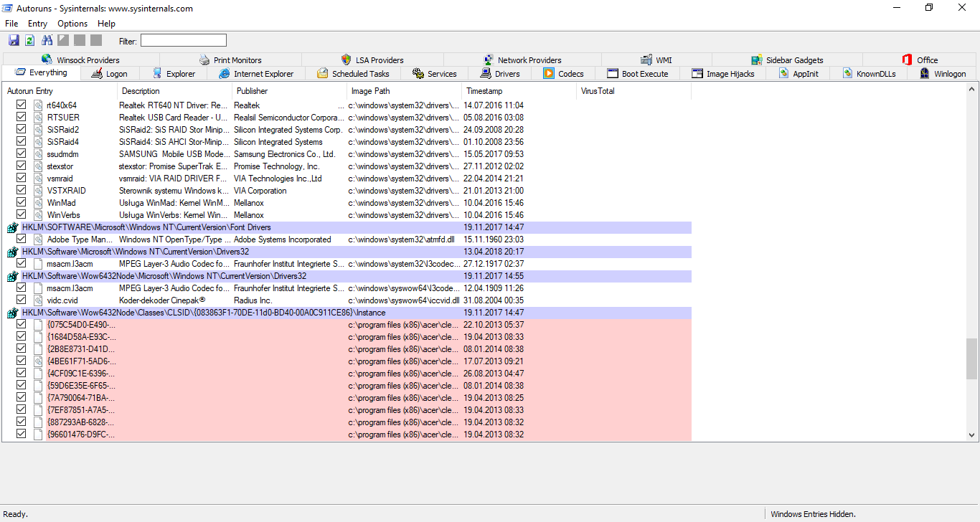Select the 'Samsung Electronics Co., Ltd.' publisher cell
Viewport: 980px width, 522px height.
pyautogui.click(x=285, y=154)
